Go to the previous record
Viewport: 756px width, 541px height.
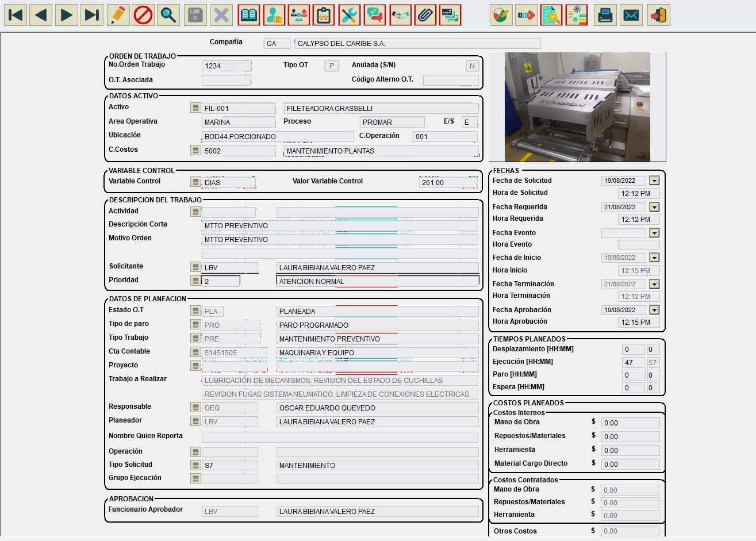(x=41, y=16)
